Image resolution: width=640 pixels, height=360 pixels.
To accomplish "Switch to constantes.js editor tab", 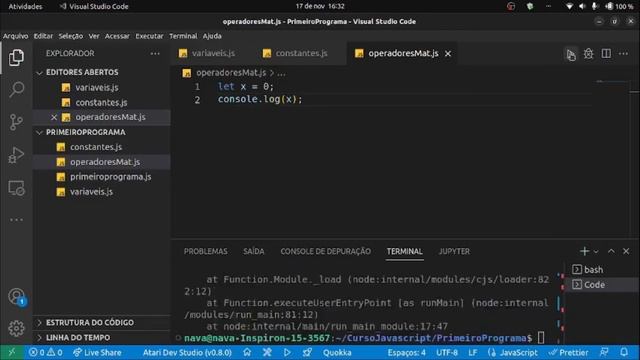I will pos(300,53).
